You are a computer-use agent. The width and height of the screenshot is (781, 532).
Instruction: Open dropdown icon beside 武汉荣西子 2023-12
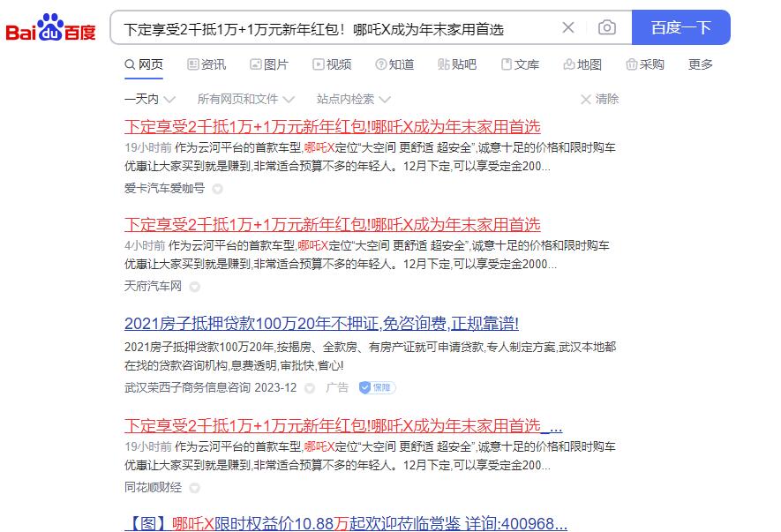point(310,388)
